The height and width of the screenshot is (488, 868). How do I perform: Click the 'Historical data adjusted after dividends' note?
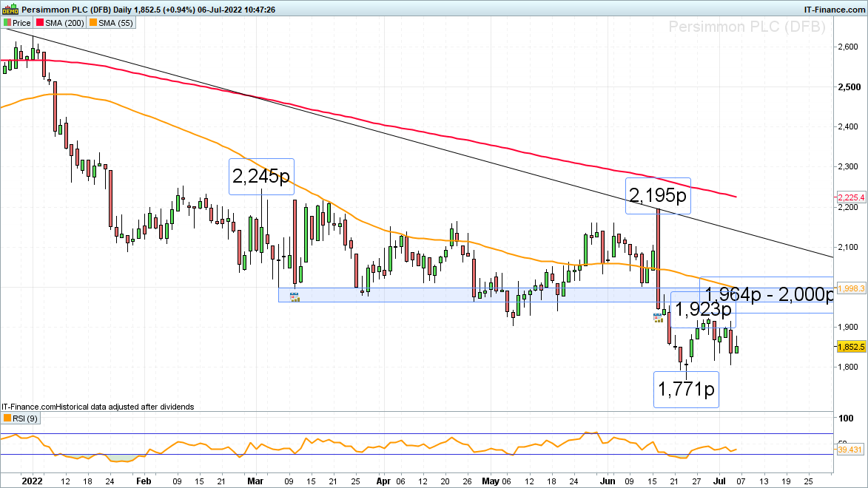pos(125,407)
